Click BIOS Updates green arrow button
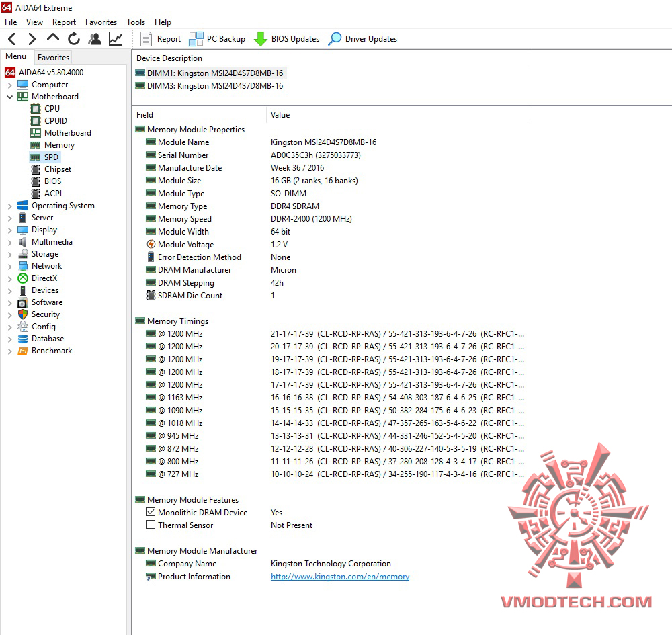This screenshot has height=635, width=672. [x=286, y=39]
